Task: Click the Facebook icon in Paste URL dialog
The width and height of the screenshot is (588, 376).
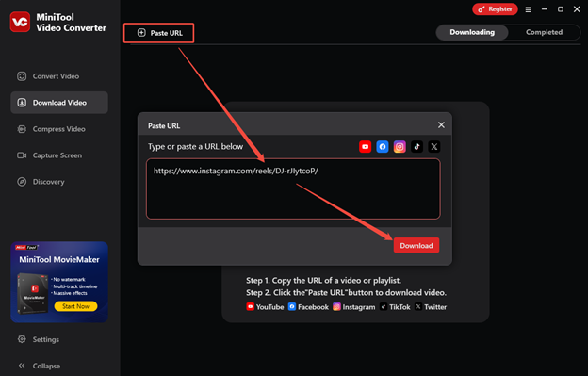Action: point(383,147)
